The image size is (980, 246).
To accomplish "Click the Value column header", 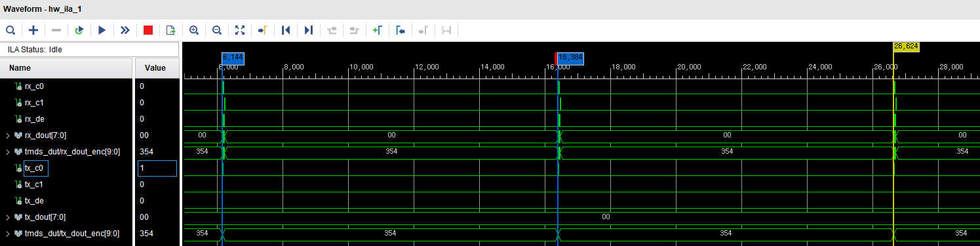I will 155,68.
